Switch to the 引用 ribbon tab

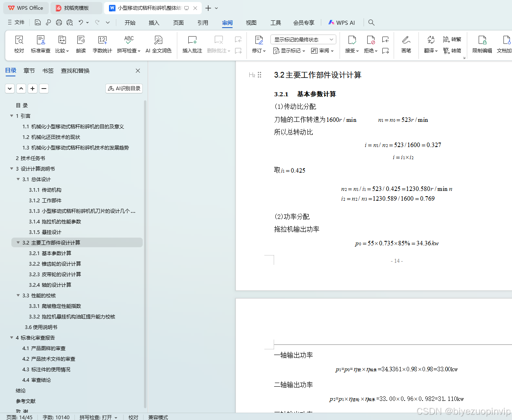point(203,23)
